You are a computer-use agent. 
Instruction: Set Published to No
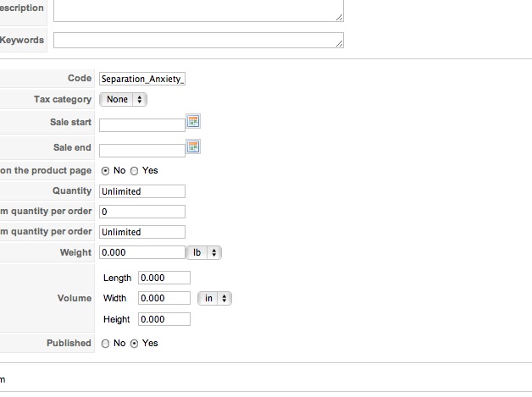(x=106, y=344)
